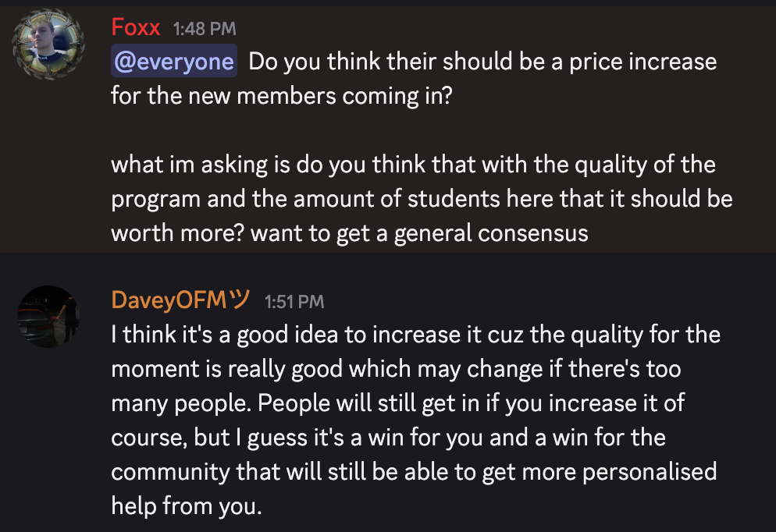This screenshot has width=776, height=532.
Task: Click the 1:48 PM message timestamp
Action: click(x=205, y=29)
